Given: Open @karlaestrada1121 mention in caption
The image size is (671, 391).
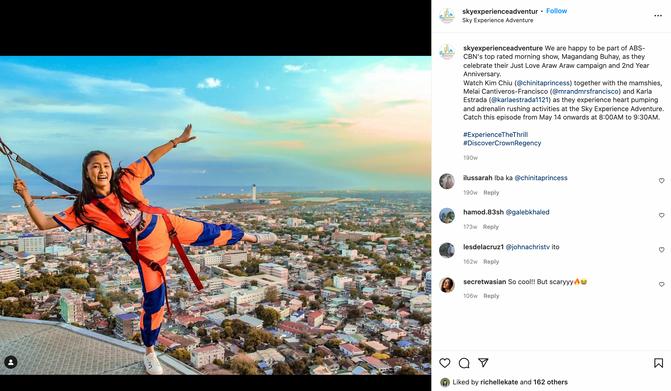Looking at the screenshot, I should [519, 100].
